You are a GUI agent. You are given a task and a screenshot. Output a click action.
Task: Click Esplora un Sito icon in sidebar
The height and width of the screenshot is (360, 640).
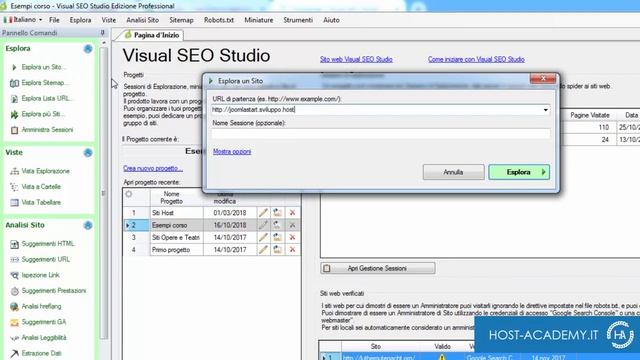point(14,67)
